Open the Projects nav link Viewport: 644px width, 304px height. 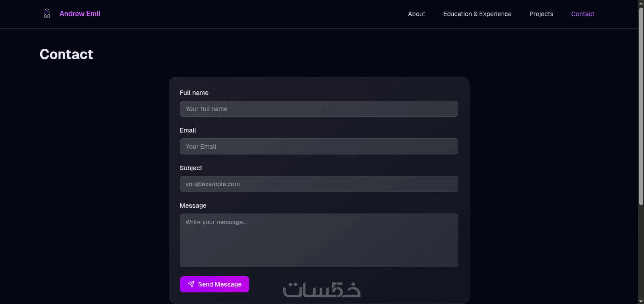tap(541, 14)
